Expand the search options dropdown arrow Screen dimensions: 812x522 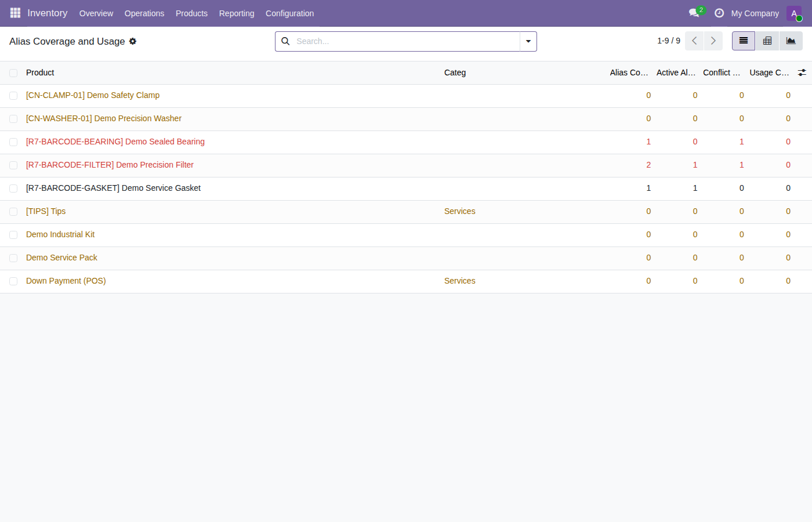pyautogui.click(x=528, y=41)
